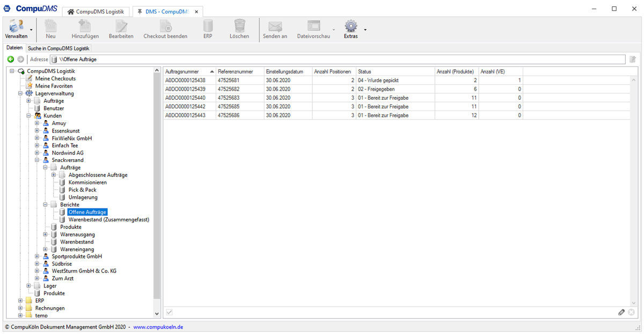
Task: Sort by the Anzahl Positionen column header
Action: (x=334, y=72)
